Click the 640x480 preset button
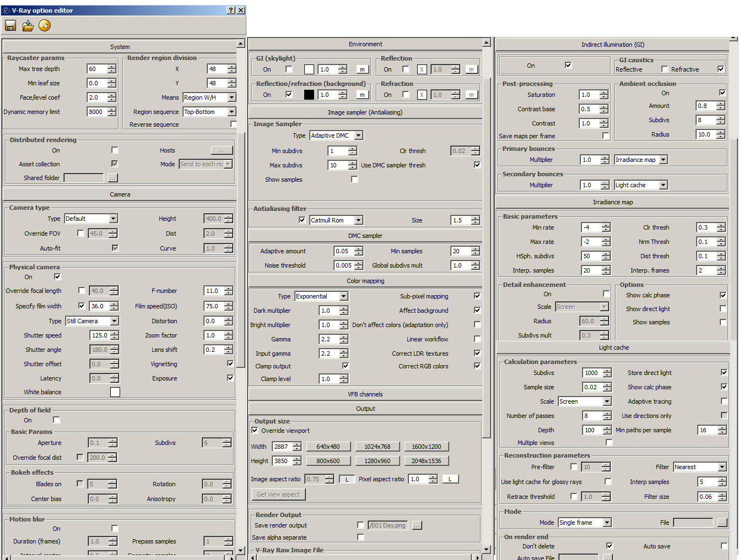 pyautogui.click(x=328, y=447)
